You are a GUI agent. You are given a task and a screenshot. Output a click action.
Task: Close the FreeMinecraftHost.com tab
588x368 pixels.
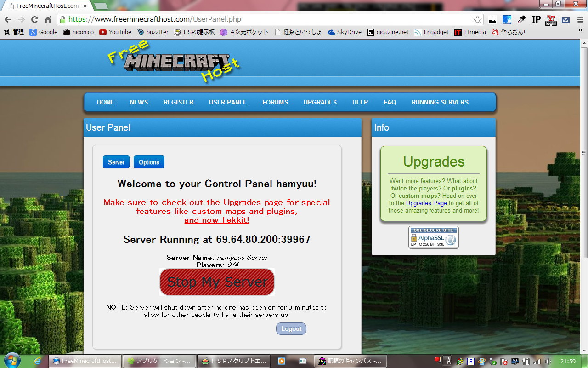tap(85, 6)
